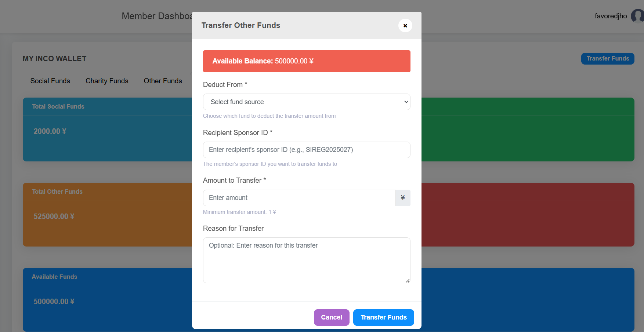The image size is (644, 332).
Task: Click the favoredjho username
Action: pyautogui.click(x=611, y=16)
